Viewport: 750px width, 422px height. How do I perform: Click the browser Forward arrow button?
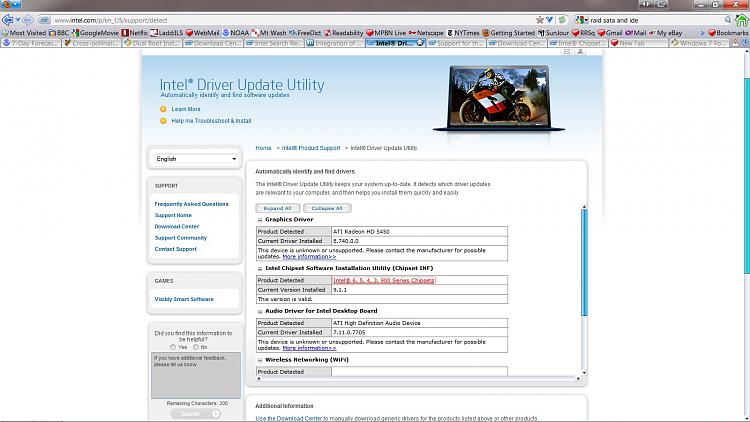pyautogui.click(x=28, y=20)
